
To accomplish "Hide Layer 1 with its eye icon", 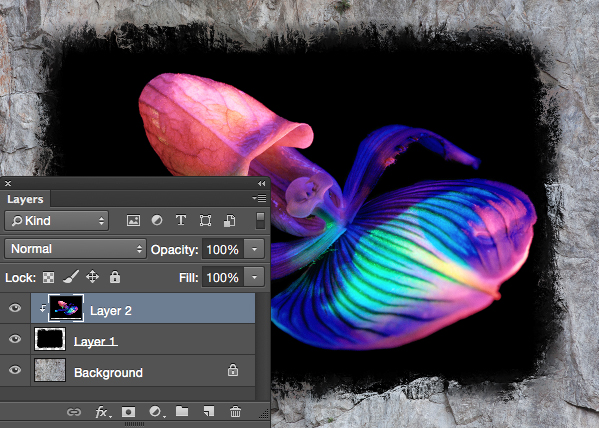I will pyautogui.click(x=15, y=339).
